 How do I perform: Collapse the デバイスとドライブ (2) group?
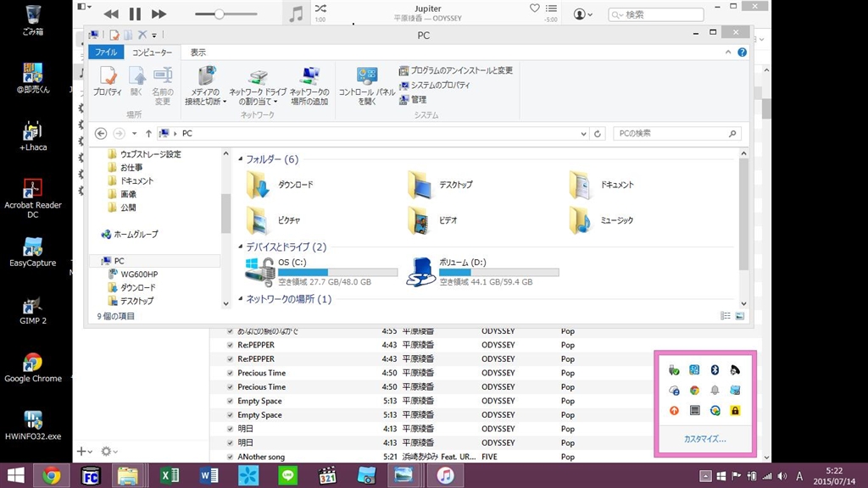pyautogui.click(x=241, y=247)
